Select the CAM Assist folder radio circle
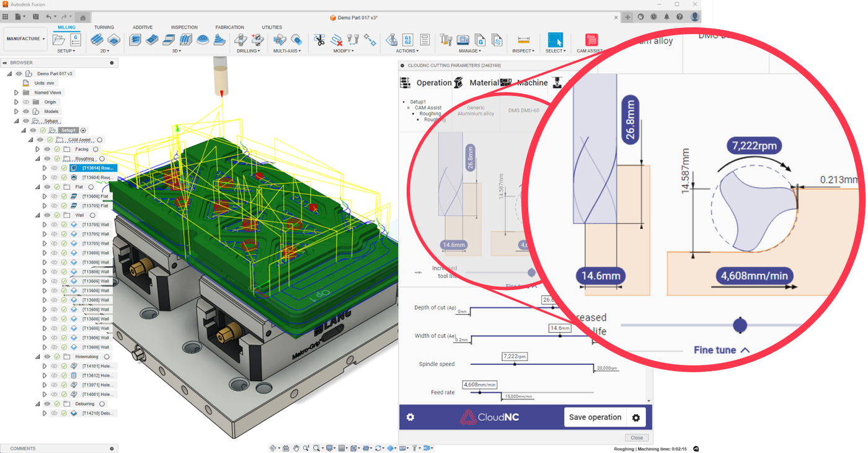Screen dimensions: 868x453 [x=100, y=140]
